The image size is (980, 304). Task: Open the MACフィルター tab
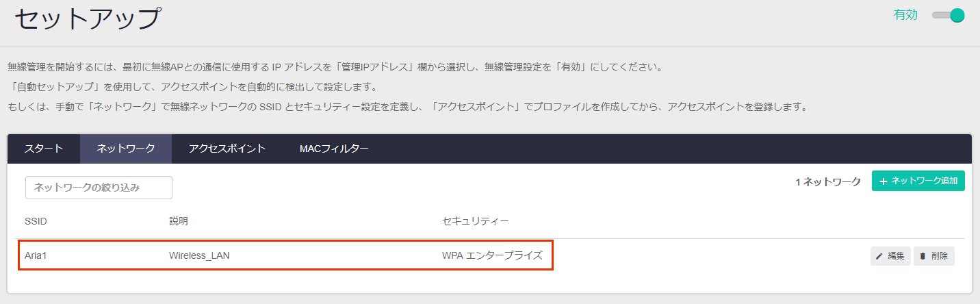334,149
